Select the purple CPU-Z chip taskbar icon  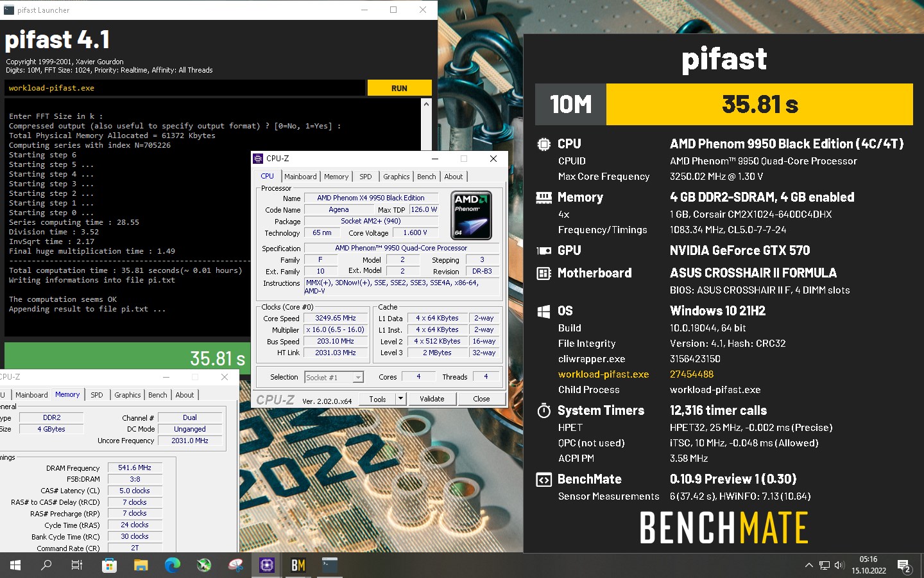coord(267,565)
